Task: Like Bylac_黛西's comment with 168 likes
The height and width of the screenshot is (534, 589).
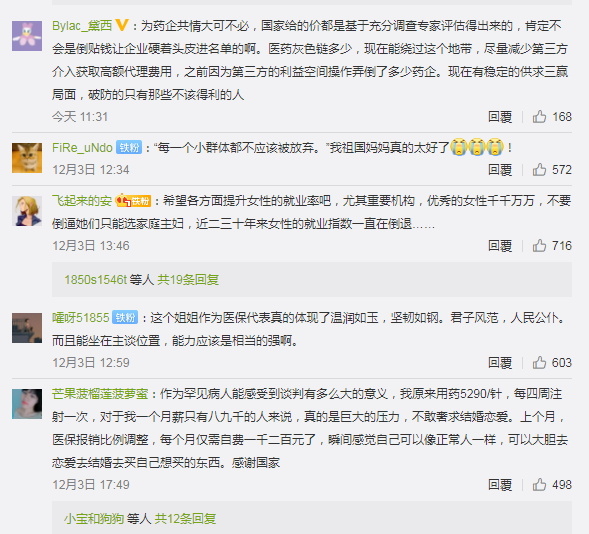Action: pos(539,117)
